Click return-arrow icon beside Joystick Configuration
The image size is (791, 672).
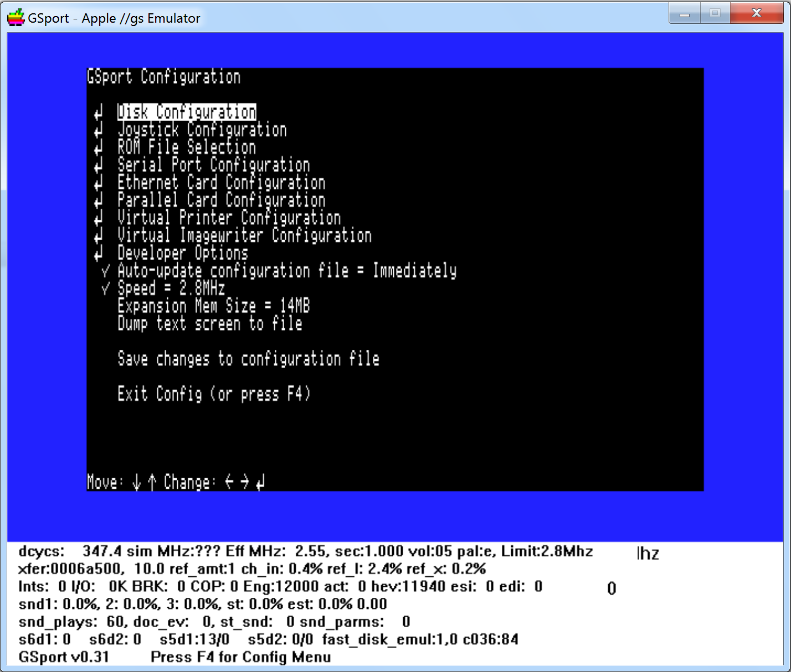pyautogui.click(x=99, y=131)
